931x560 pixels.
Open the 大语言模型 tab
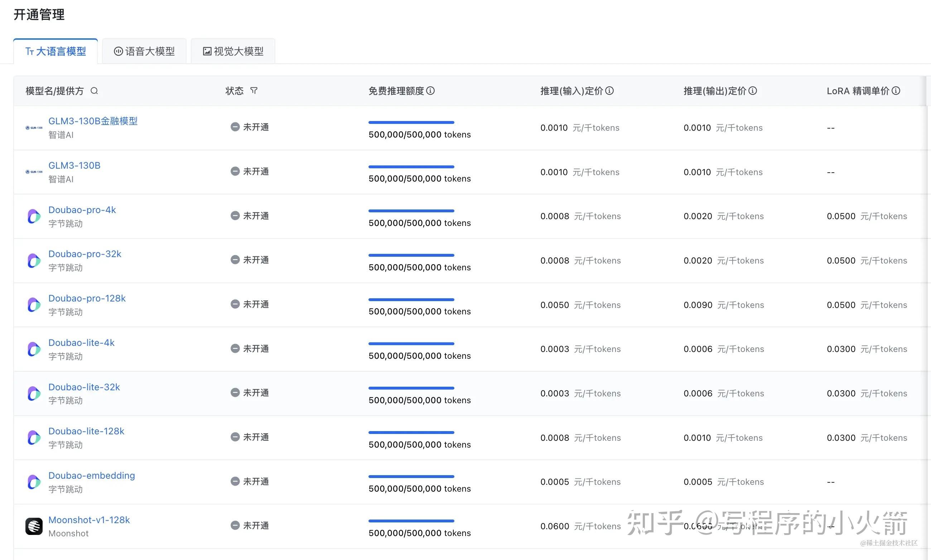coord(56,51)
